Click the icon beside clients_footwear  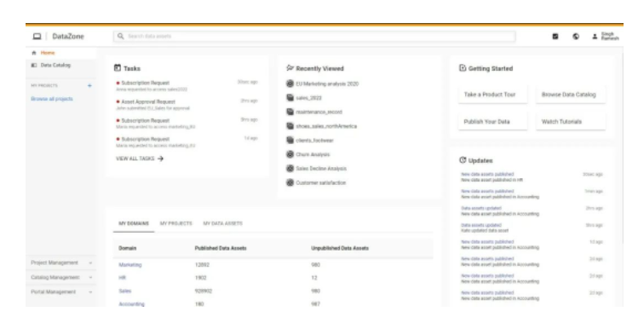point(290,140)
